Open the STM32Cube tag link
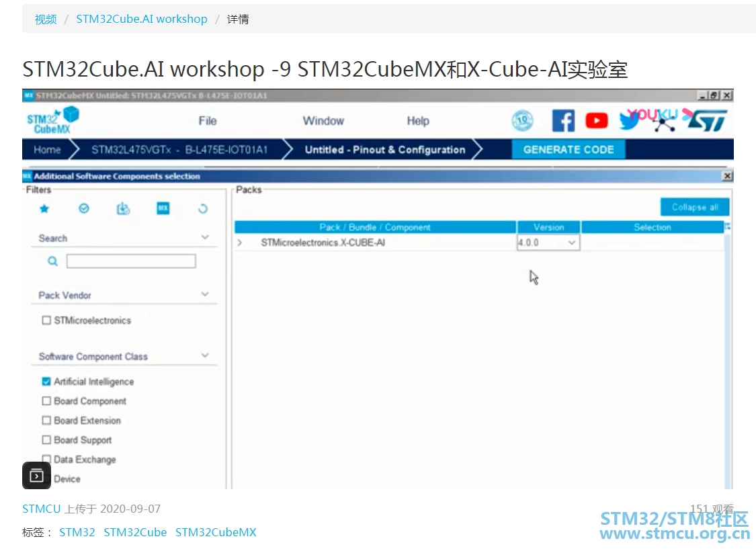 [x=135, y=533]
